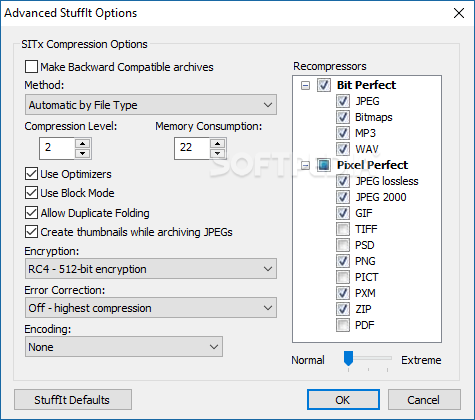The height and width of the screenshot is (420, 475).
Task: Toggle the Bit Perfect group checkbox
Action: [323, 85]
